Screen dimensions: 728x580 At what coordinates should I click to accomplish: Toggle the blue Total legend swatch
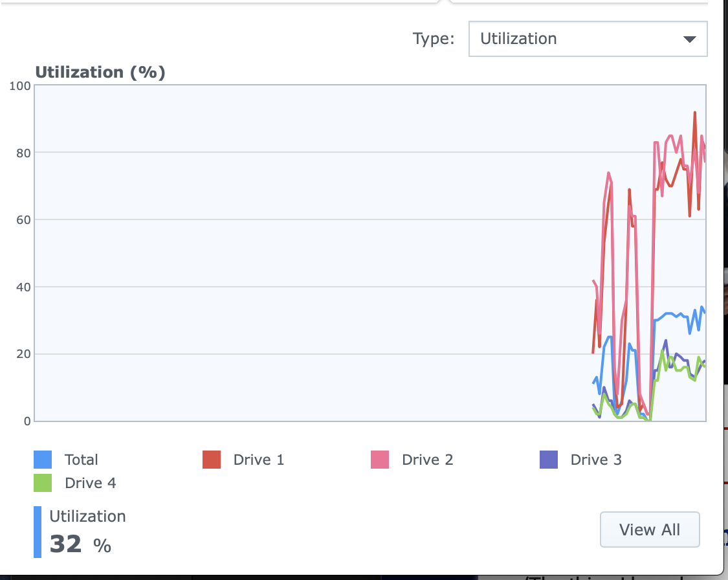click(x=43, y=460)
